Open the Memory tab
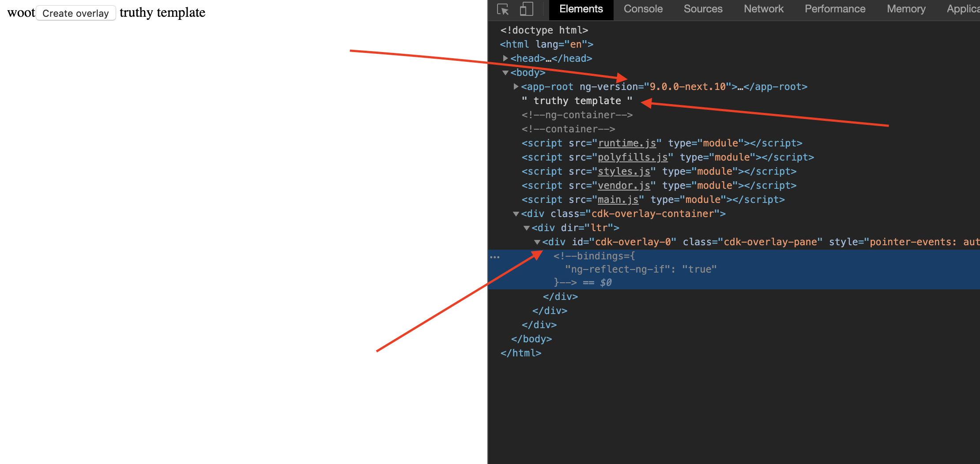 pos(906,9)
